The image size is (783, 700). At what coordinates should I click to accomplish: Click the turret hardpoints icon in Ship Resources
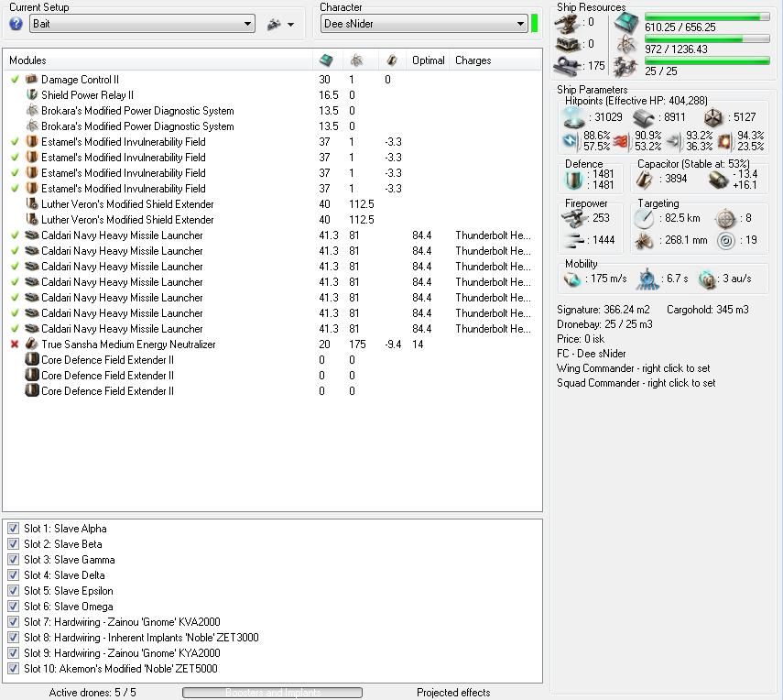[x=567, y=22]
